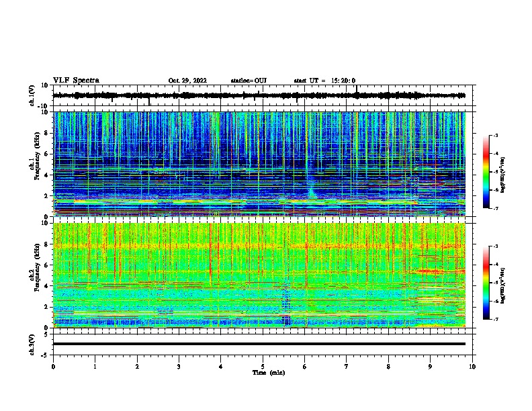Click the ch.1(V) waveform axis label
This screenshot has height=411, width=532.
tap(32, 95)
